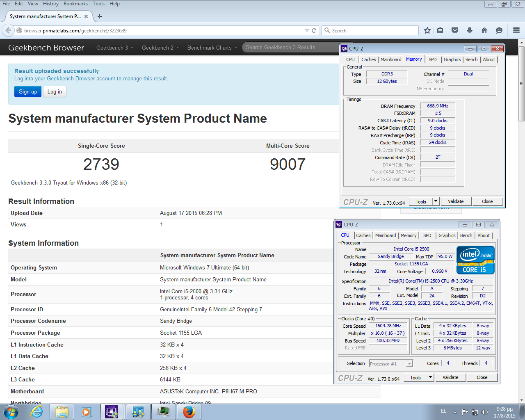
Task: Click the Intel Core i5 logo
Action: click(475, 260)
